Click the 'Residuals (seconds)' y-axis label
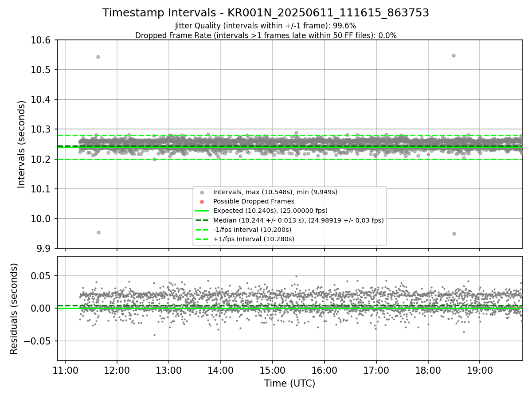This screenshot has height=399, width=532. (x=14, y=309)
